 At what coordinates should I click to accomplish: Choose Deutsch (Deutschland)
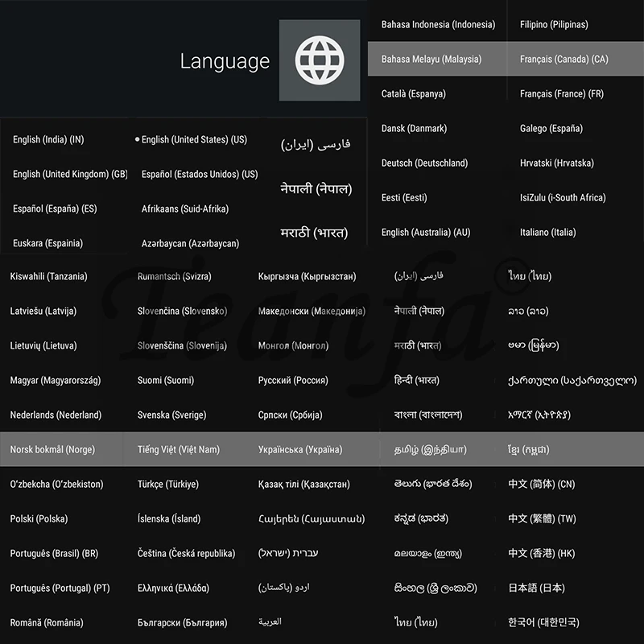[424, 163]
